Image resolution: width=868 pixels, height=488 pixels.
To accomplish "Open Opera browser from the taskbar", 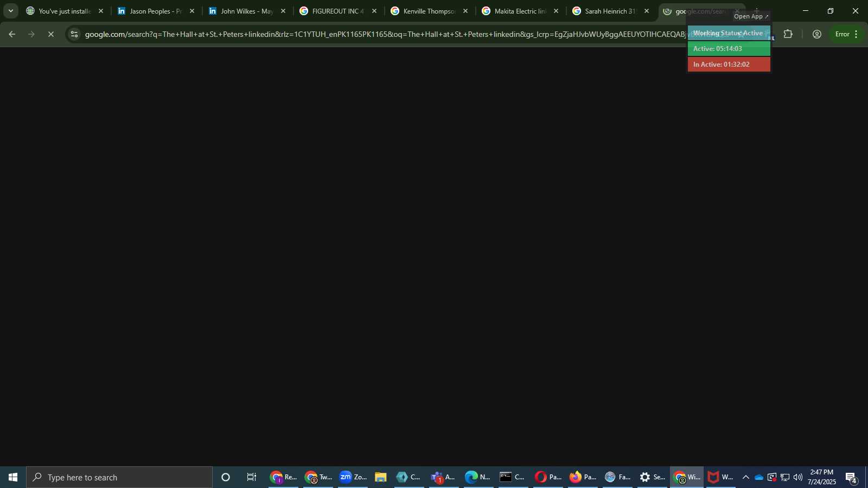I will tap(547, 477).
